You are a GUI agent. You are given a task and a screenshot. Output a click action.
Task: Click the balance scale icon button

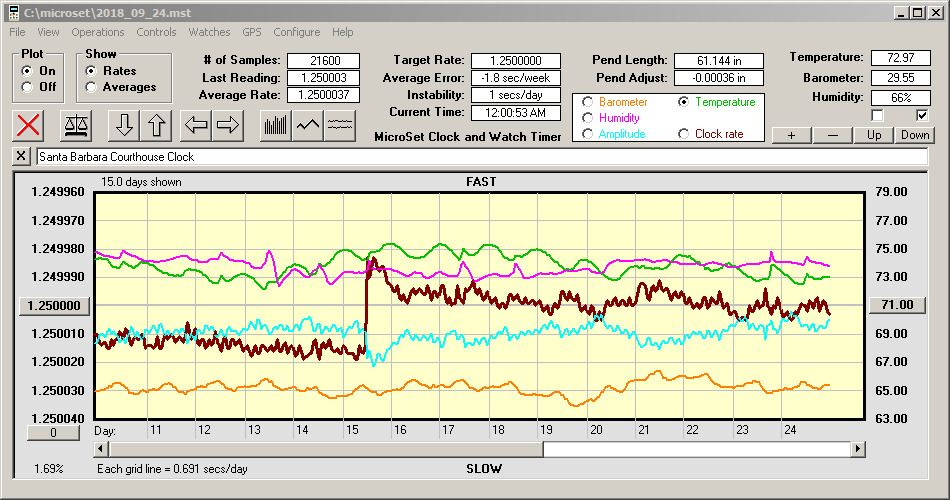coord(76,125)
